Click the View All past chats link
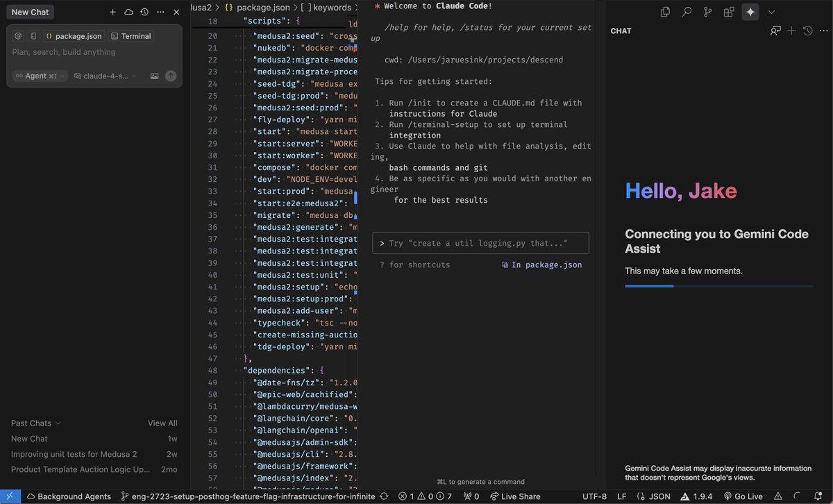 click(162, 423)
